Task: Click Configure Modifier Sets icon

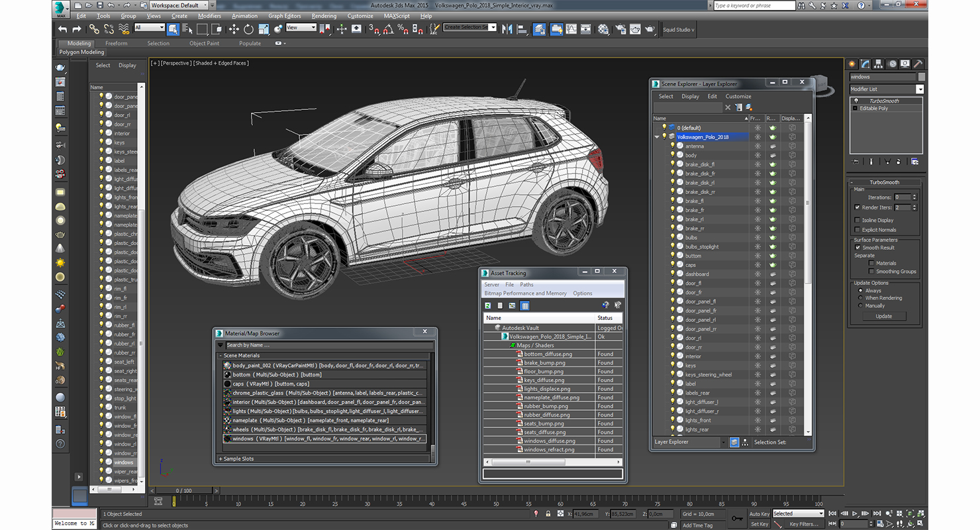Action: [914, 161]
